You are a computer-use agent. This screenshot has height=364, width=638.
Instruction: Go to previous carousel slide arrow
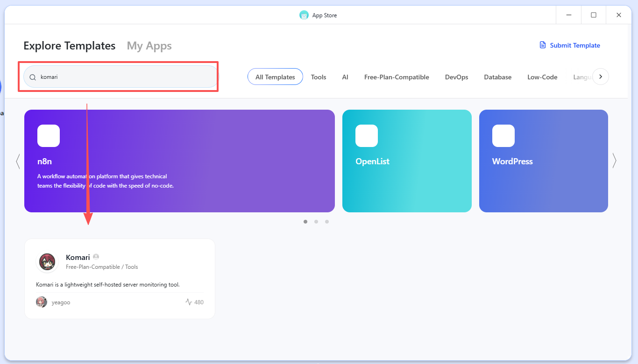point(18,161)
